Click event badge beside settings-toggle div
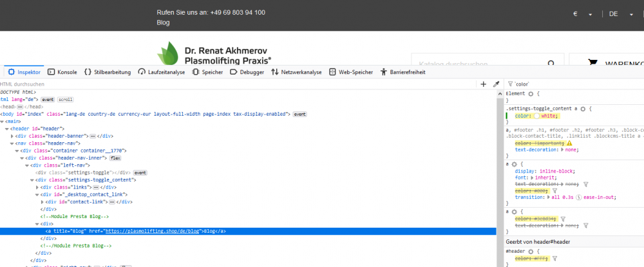 (140, 172)
